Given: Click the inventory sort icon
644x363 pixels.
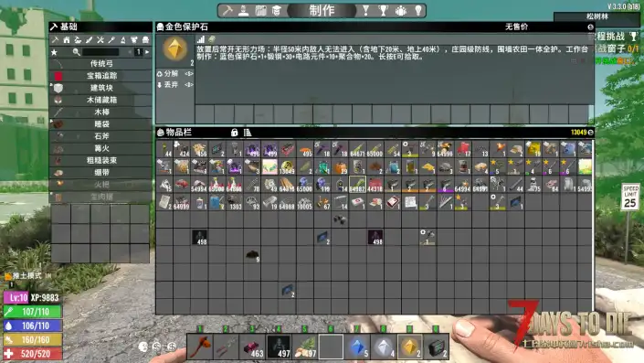Looking at the screenshot, I should (x=248, y=133).
